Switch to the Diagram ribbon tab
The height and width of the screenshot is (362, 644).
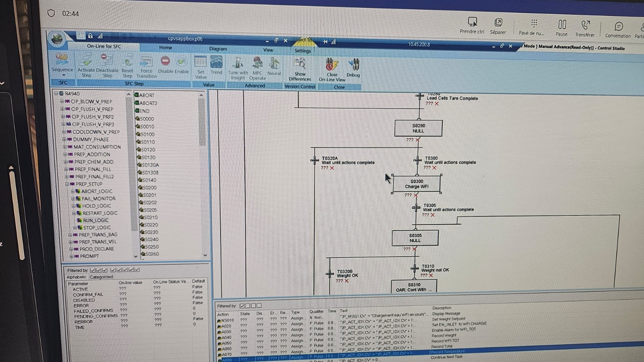pos(218,49)
